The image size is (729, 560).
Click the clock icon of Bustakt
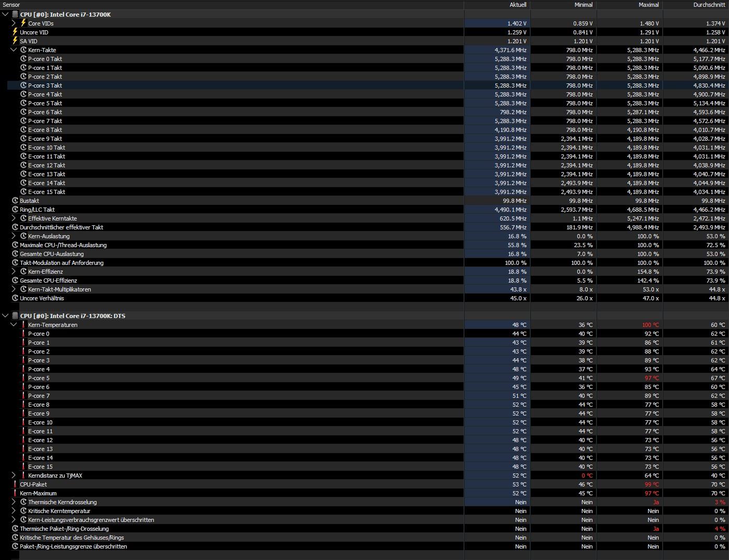click(15, 201)
